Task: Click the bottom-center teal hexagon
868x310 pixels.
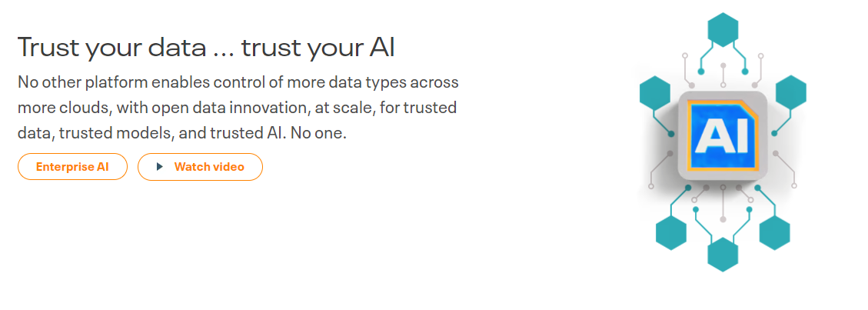Action: (723, 254)
